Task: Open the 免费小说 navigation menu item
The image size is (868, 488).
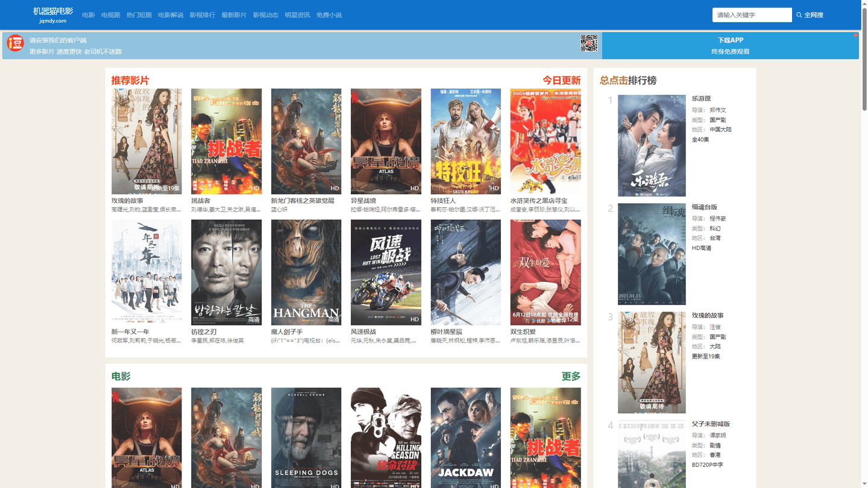Action: pos(329,15)
